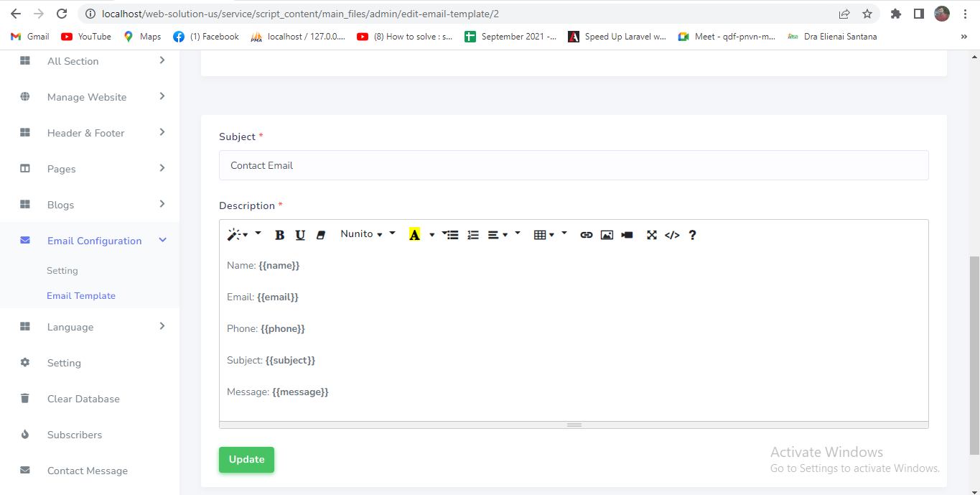Apply the yellow highlight text color
The image size is (980, 495).
click(x=414, y=235)
